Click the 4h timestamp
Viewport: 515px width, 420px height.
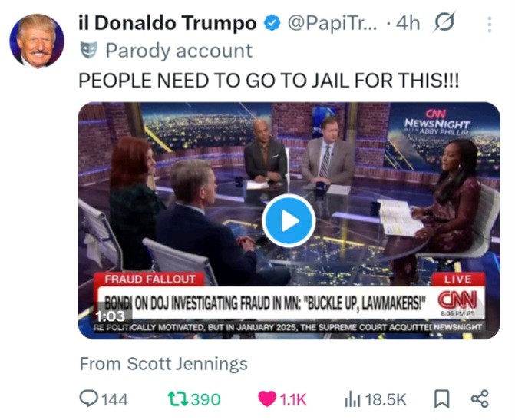point(408,24)
